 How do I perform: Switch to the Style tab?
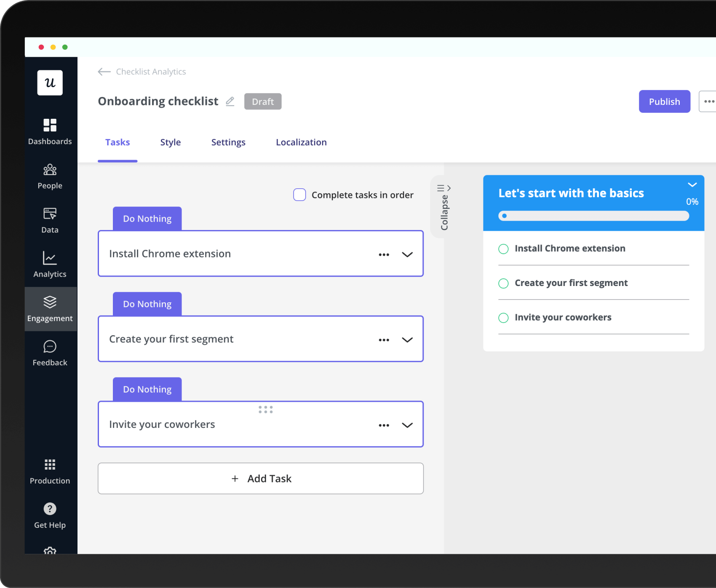pos(170,142)
